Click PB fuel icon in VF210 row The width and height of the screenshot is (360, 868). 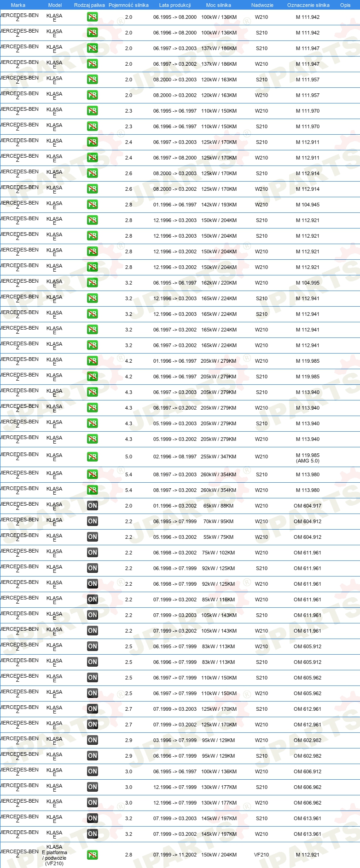click(x=93, y=855)
